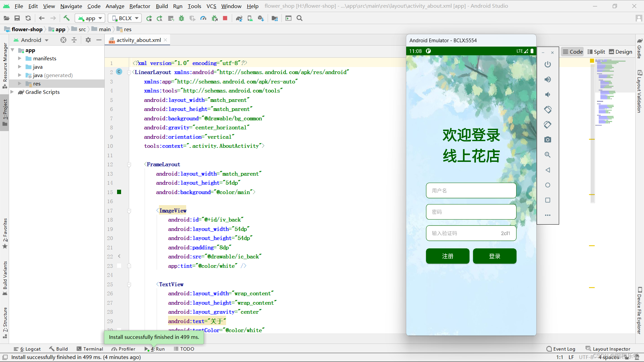644x362 pixels.
Task: Focus the 输入验证码 field in emulator
Action: (x=471, y=233)
